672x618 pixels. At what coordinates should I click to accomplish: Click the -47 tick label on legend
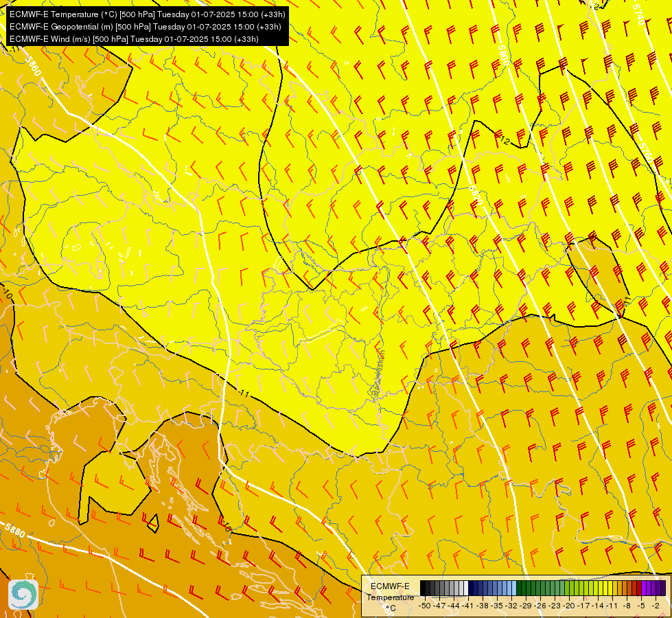(440, 606)
